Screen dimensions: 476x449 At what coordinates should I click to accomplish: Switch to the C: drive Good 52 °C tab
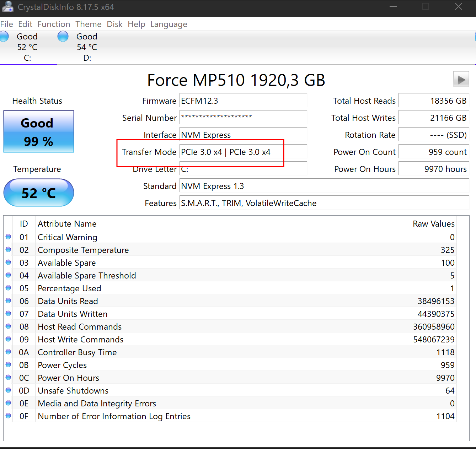tap(27, 47)
